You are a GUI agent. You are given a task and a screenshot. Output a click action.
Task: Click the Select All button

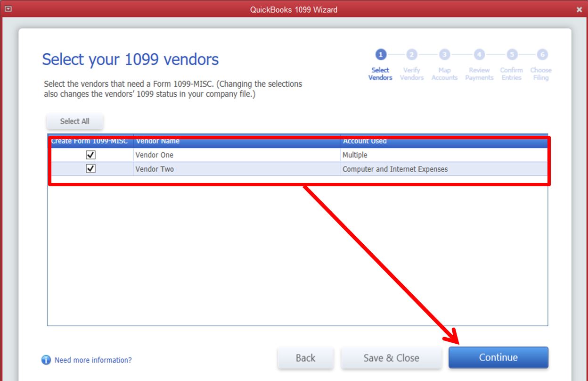pos(74,121)
